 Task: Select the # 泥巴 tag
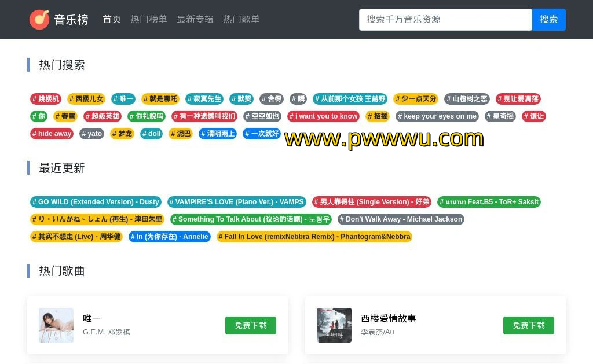click(x=181, y=134)
